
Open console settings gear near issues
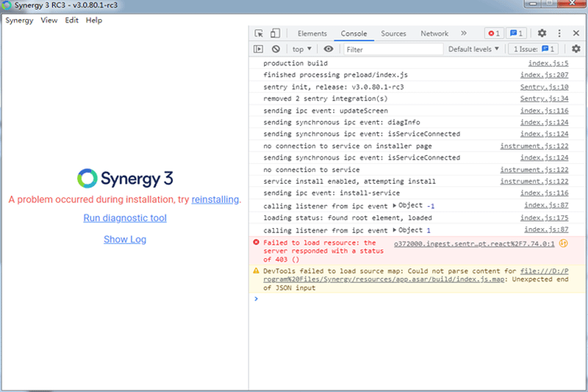click(x=576, y=49)
